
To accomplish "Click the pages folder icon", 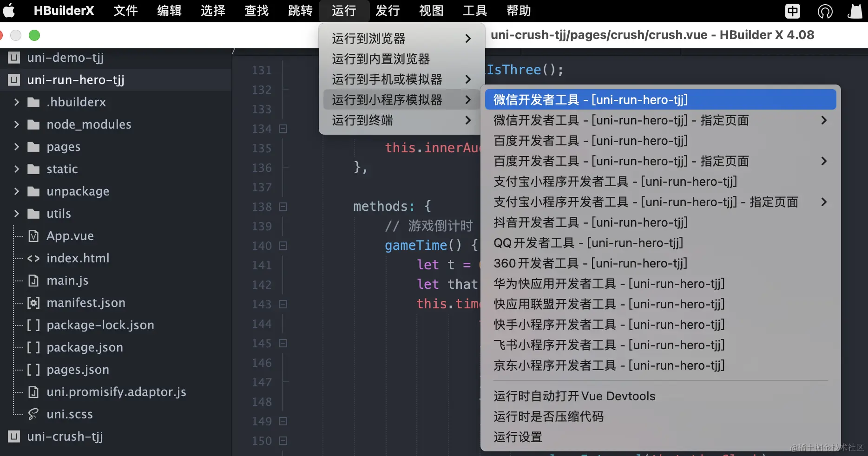I will point(33,147).
